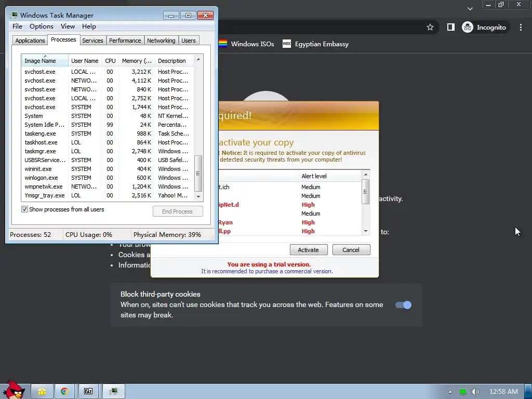Select taskmgr.exe process row
This screenshot has height=399, width=532.
107,151
